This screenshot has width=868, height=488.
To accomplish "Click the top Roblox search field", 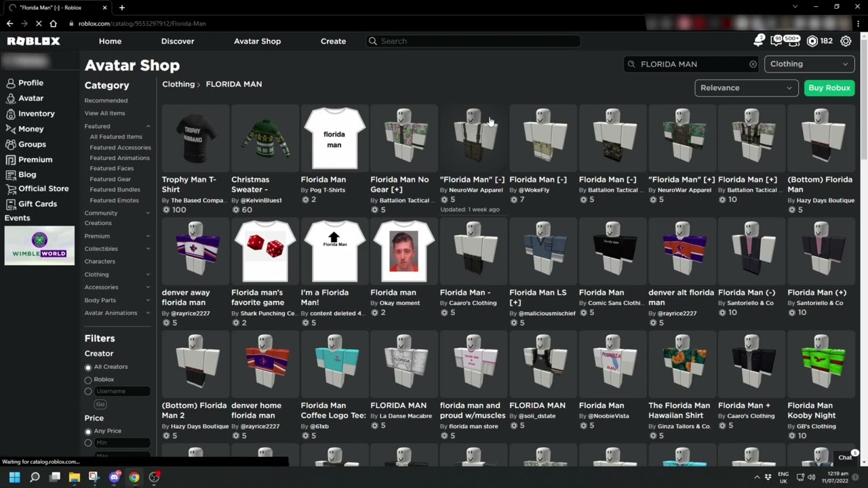I will tap(473, 41).
